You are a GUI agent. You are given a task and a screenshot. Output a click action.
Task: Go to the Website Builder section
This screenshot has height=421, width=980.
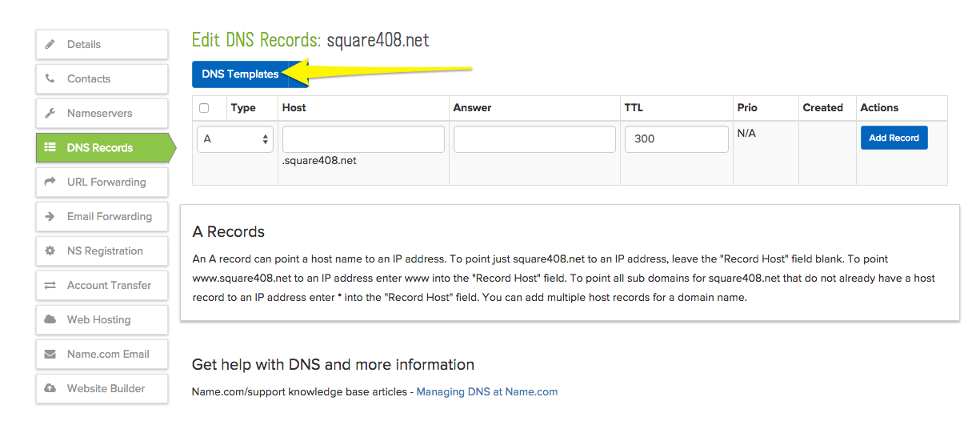[106, 389]
